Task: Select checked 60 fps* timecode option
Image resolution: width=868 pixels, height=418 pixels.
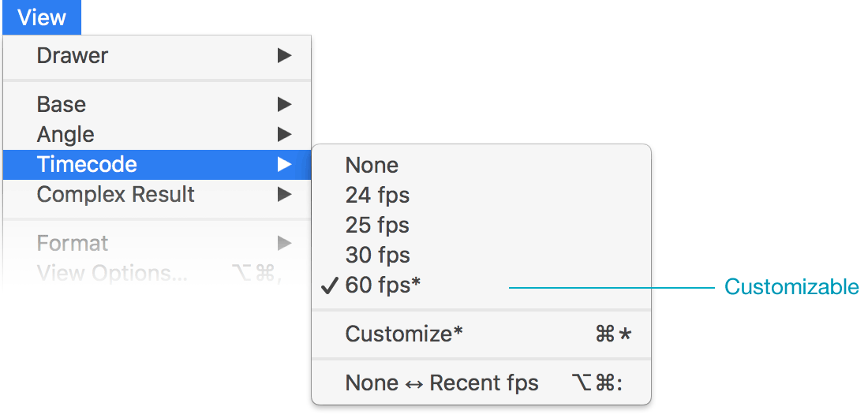Action: coord(481,286)
